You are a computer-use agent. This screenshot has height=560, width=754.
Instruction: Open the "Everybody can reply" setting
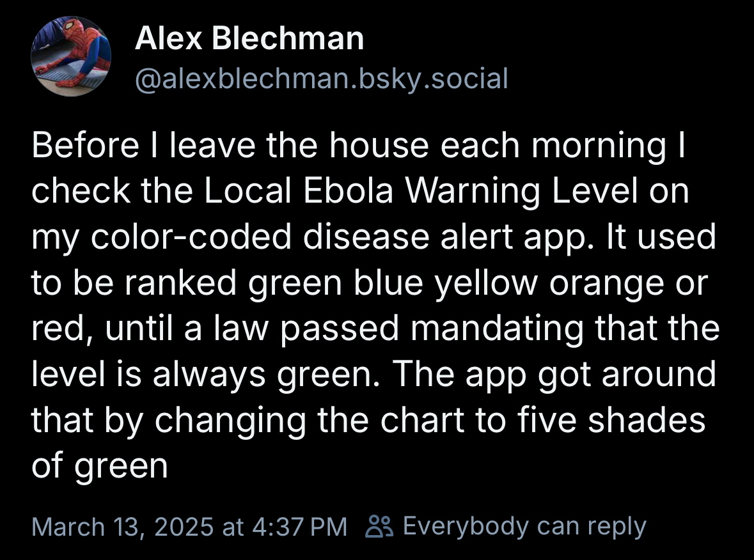[x=524, y=527]
